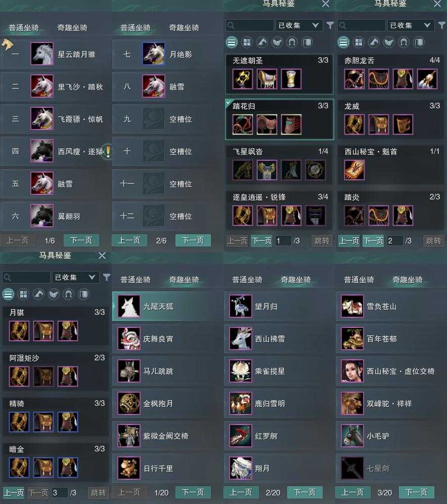Click 下一页 button beside page 1/6
This screenshot has width=447, height=504.
coord(81,240)
